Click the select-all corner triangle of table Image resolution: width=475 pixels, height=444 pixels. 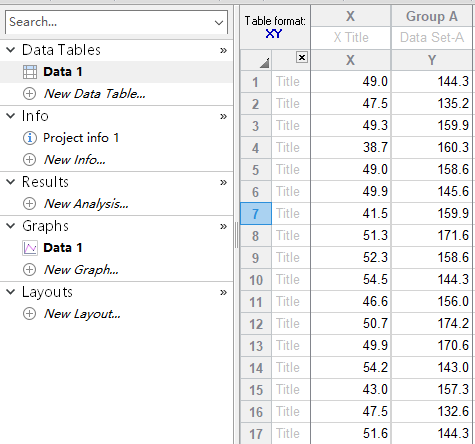click(265, 62)
